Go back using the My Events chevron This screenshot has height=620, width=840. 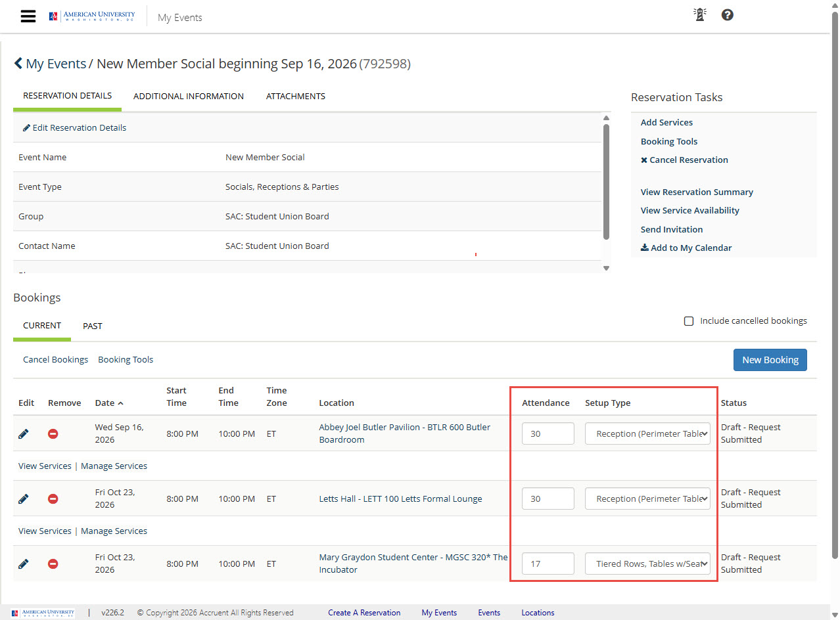click(x=18, y=64)
